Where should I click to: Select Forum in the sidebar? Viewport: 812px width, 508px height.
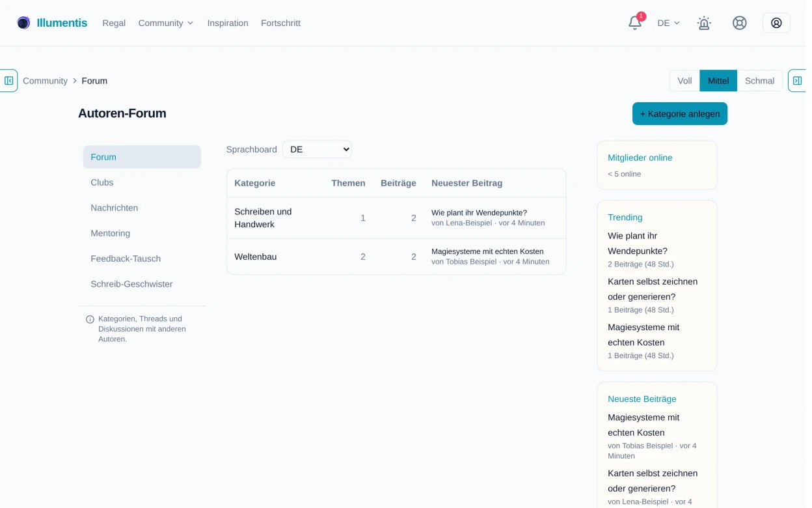coord(142,157)
